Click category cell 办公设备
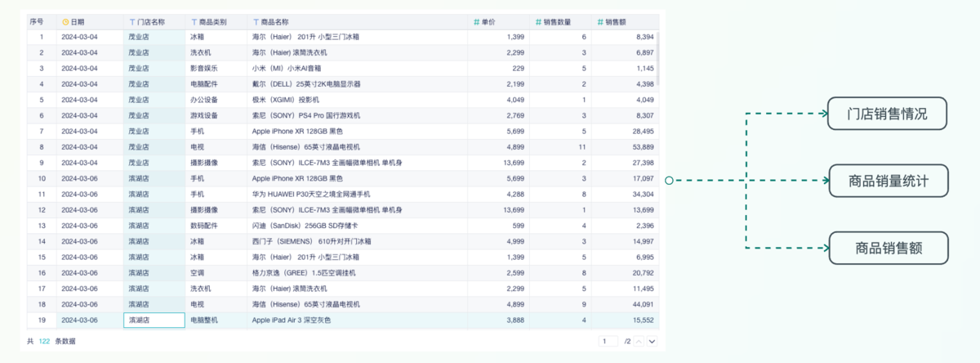The image size is (980, 363). (216, 100)
